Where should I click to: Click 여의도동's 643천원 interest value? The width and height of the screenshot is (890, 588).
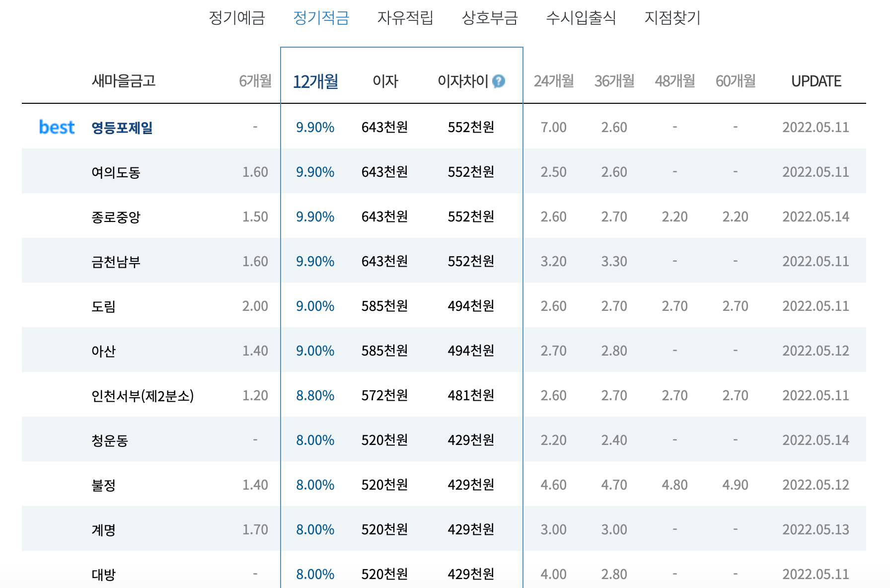pyautogui.click(x=385, y=172)
